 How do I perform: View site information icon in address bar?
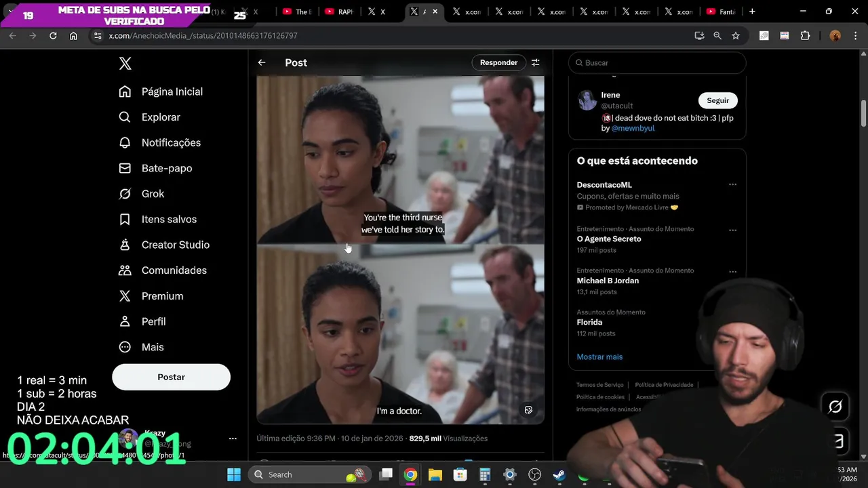[x=98, y=35]
